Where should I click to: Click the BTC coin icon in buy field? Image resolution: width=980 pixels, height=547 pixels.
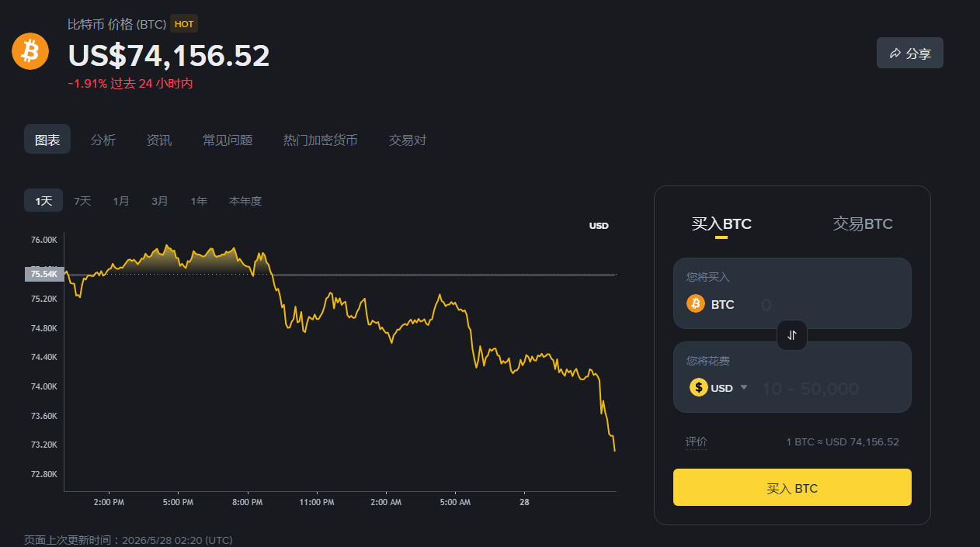tap(696, 303)
